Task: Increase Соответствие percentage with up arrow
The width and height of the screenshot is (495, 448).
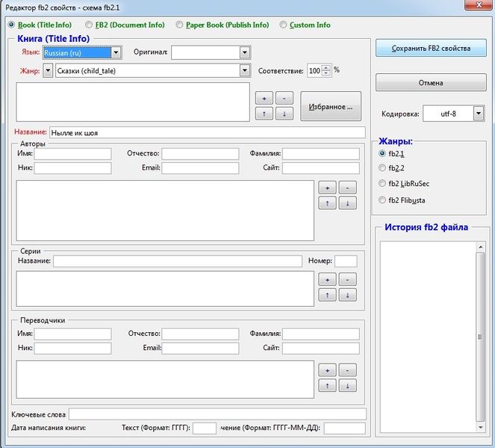Action: [x=326, y=67]
